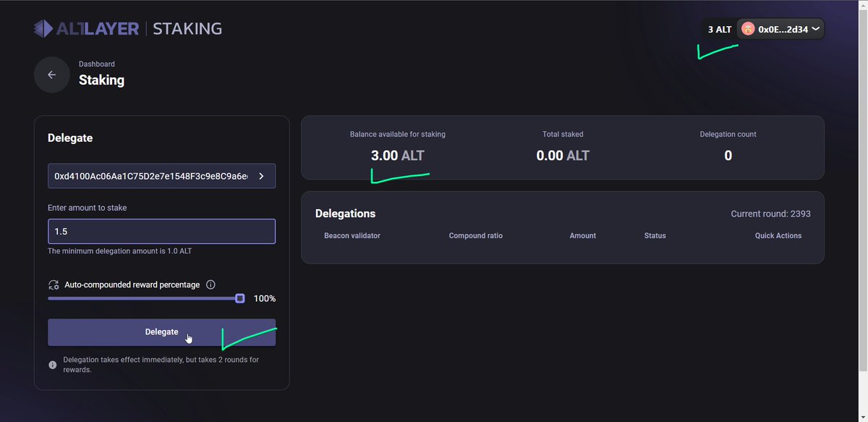Viewport: 868px width, 422px height.
Task: Expand the beacon validator address selector
Action: pyautogui.click(x=261, y=176)
